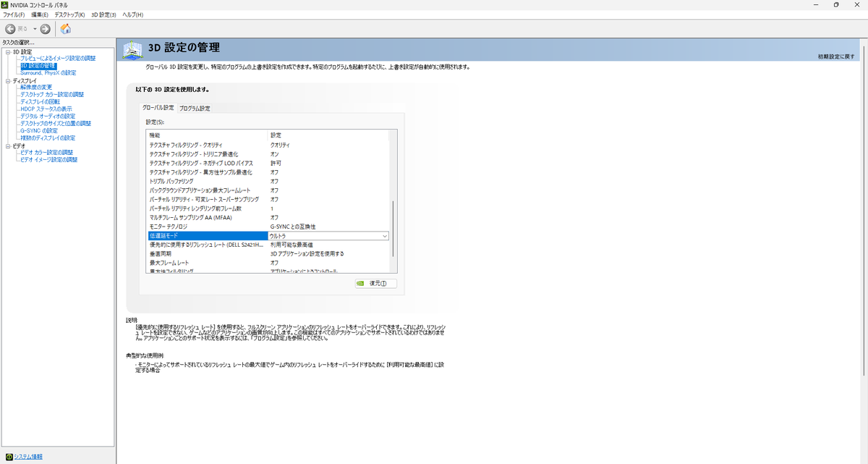Click the システム情報 icon at bottom left

[10, 457]
